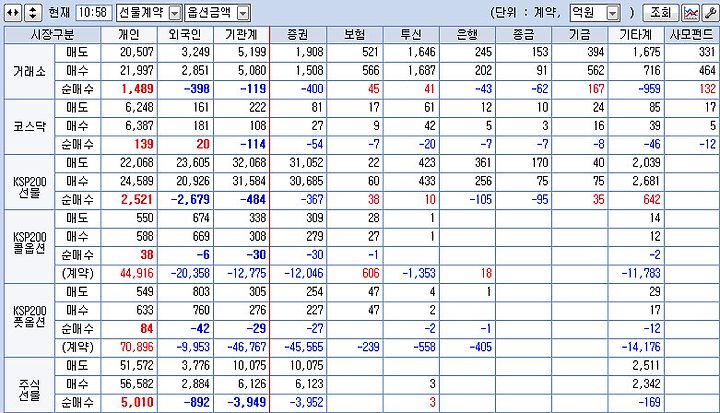Image resolution: width=720 pixels, height=413 pixels.
Task: Click 풋옵션 개인 순매수 value 84
Action: (x=147, y=328)
